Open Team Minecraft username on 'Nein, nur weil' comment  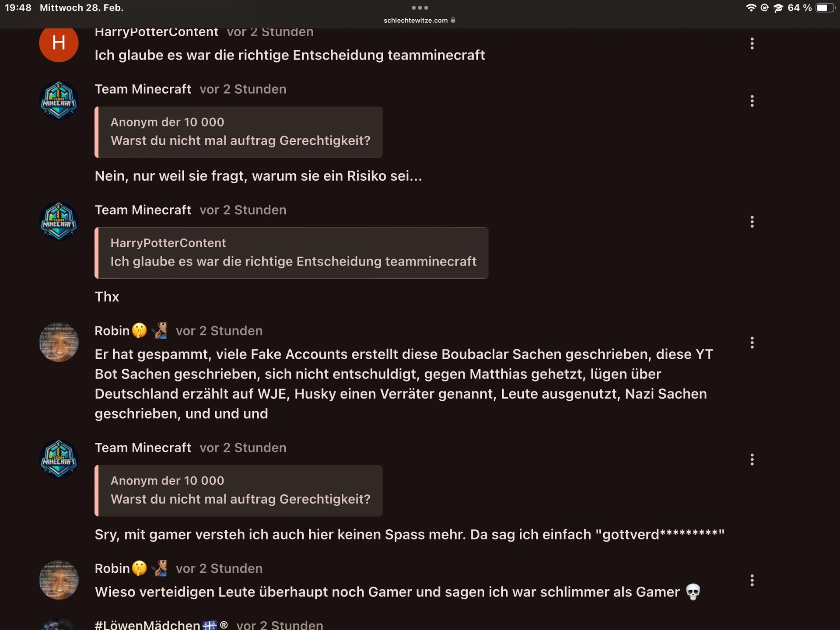pos(143,89)
